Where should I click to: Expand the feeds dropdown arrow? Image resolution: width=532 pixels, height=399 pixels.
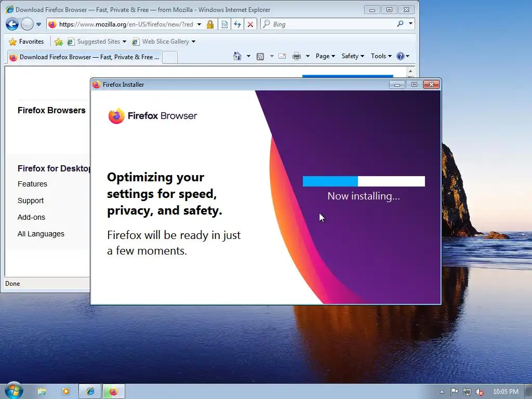click(x=271, y=56)
